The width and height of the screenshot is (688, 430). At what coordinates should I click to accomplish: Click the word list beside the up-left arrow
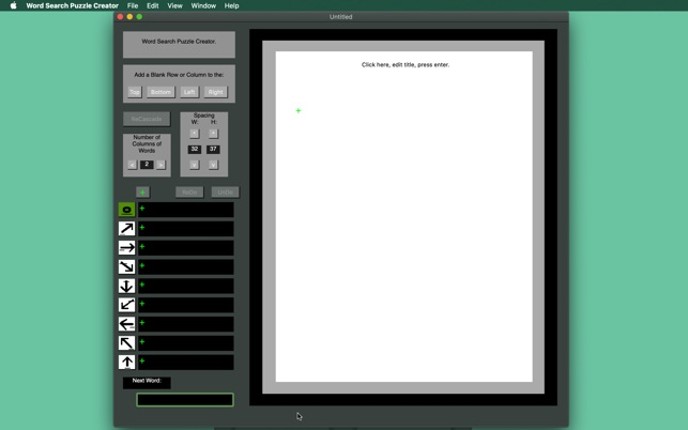[186, 343]
